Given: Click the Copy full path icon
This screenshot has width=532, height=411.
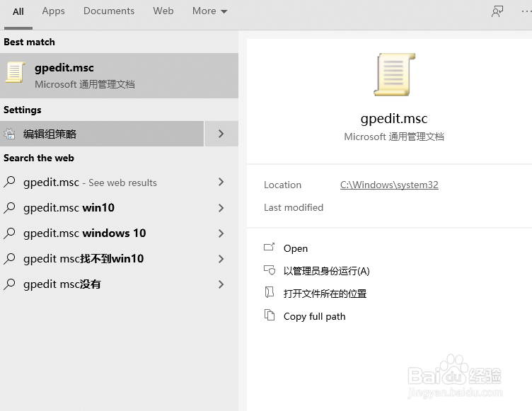Looking at the screenshot, I should point(270,315).
